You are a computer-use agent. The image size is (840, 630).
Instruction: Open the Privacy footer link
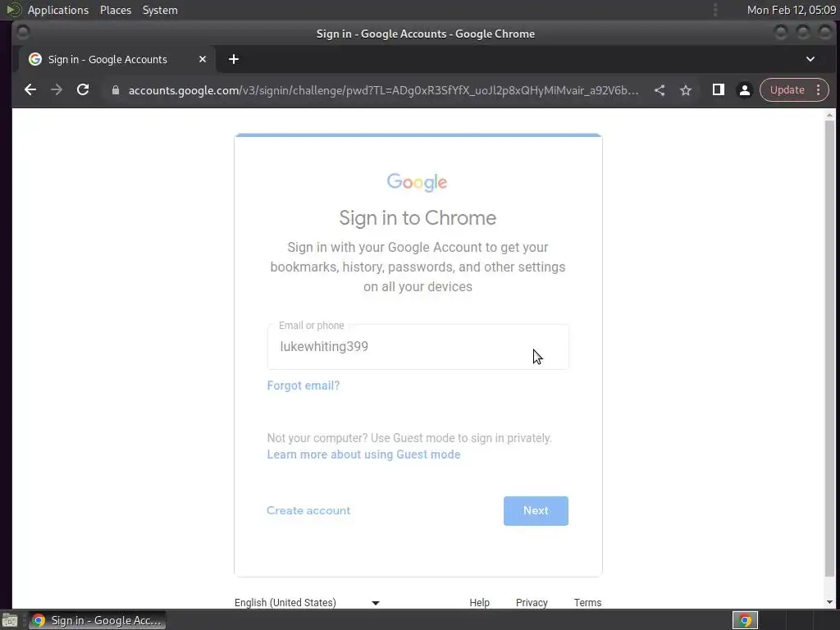532,603
